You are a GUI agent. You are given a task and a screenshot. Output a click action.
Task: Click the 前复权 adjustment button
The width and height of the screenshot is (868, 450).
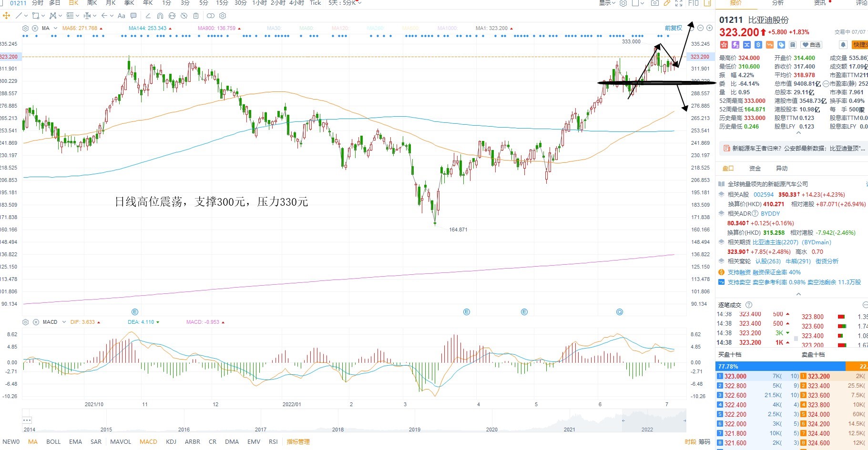click(674, 28)
